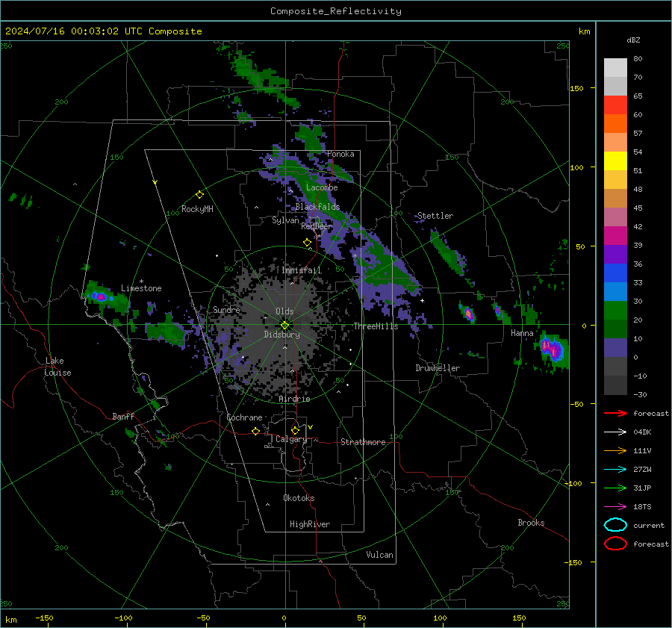The image size is (672, 628).
Task: Click the magenta 18TS arrow icon
Action: click(615, 507)
